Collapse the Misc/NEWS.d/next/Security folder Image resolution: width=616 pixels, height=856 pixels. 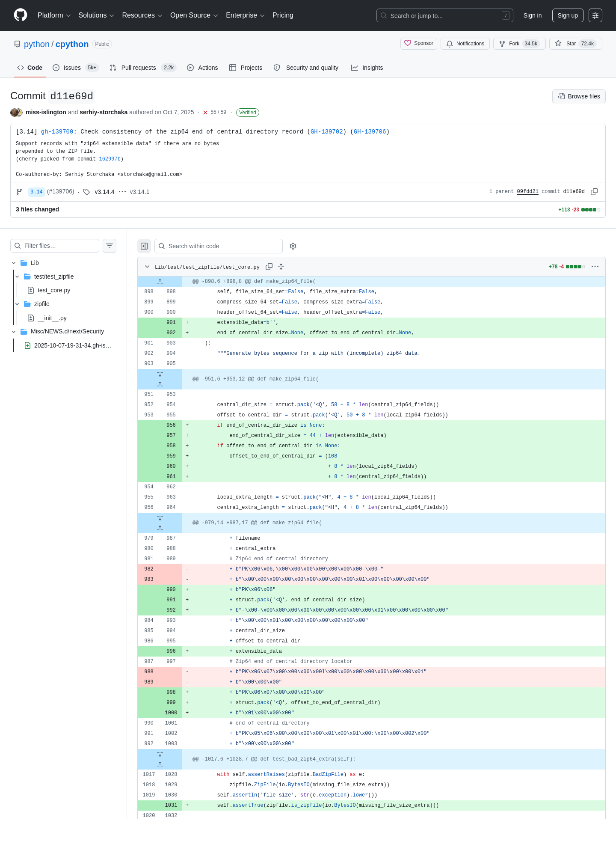tap(14, 332)
